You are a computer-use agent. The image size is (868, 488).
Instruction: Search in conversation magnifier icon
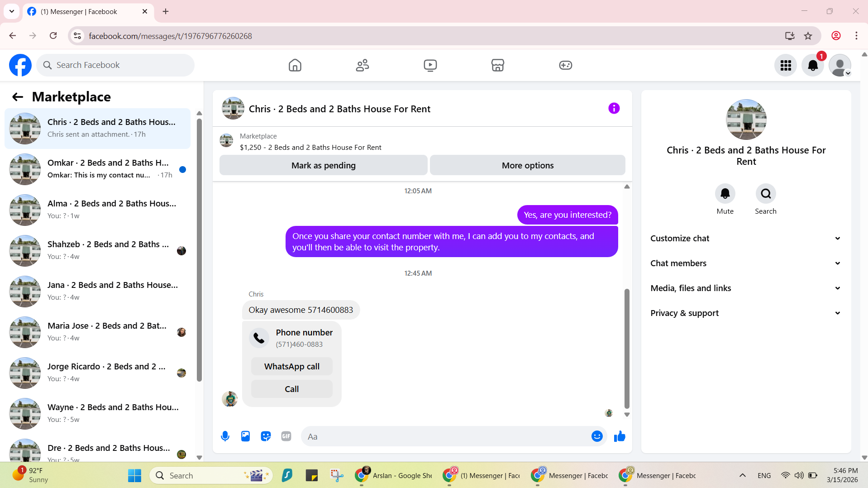[766, 194]
